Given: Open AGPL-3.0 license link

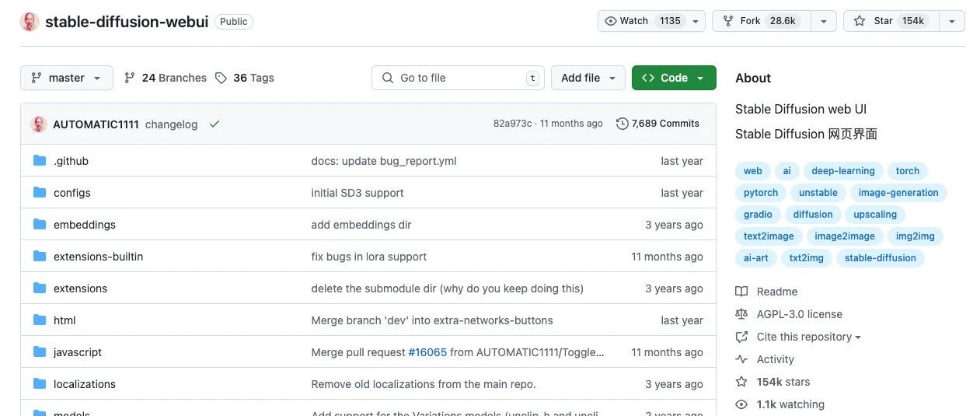Looking at the screenshot, I should [x=800, y=314].
